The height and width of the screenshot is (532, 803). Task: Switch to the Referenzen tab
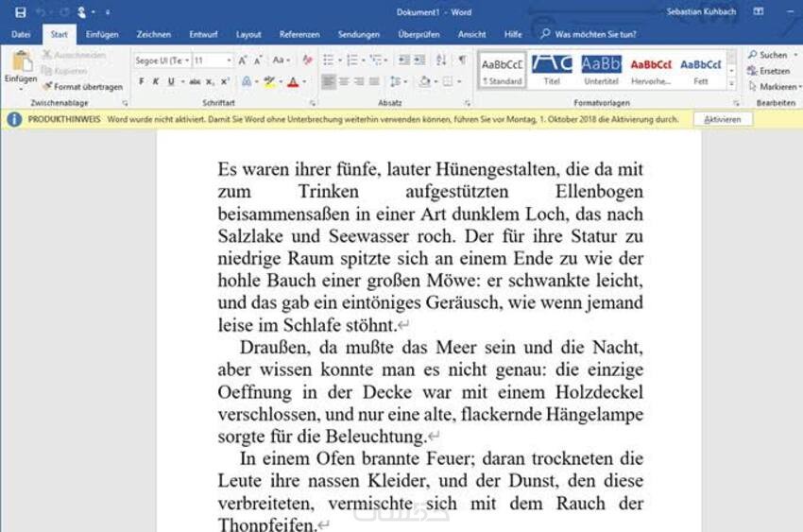(x=299, y=34)
